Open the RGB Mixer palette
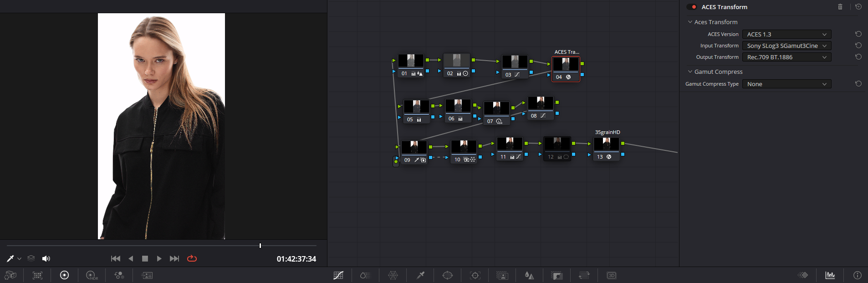 (x=119, y=275)
